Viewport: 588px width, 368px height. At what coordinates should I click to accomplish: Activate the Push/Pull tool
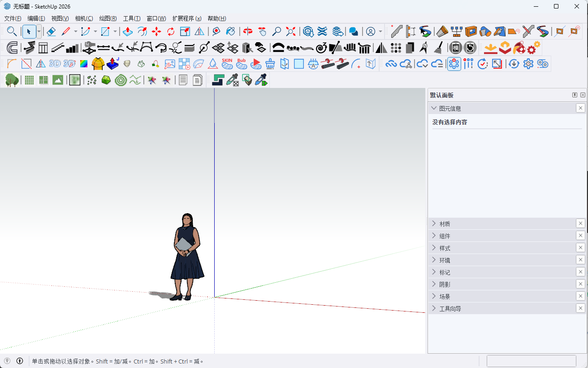(x=128, y=31)
